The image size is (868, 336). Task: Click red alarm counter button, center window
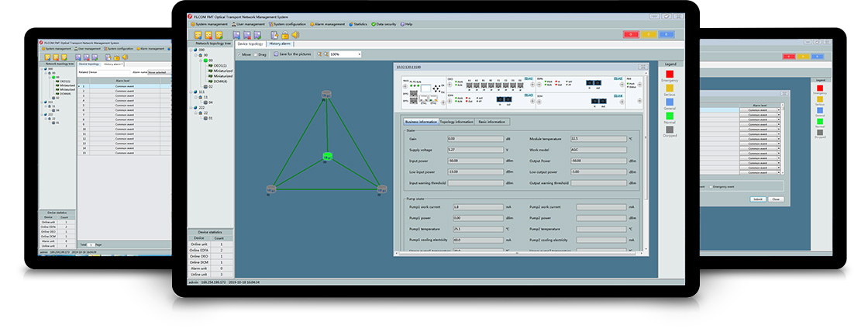tap(631, 34)
